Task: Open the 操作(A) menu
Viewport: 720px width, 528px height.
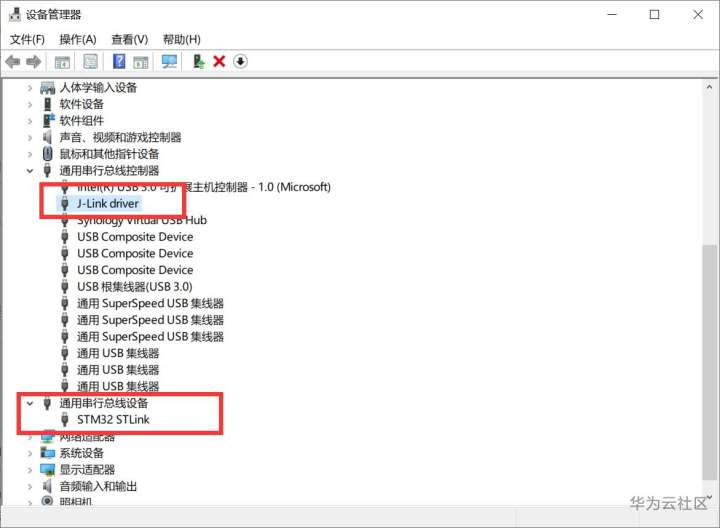Action: [x=78, y=39]
